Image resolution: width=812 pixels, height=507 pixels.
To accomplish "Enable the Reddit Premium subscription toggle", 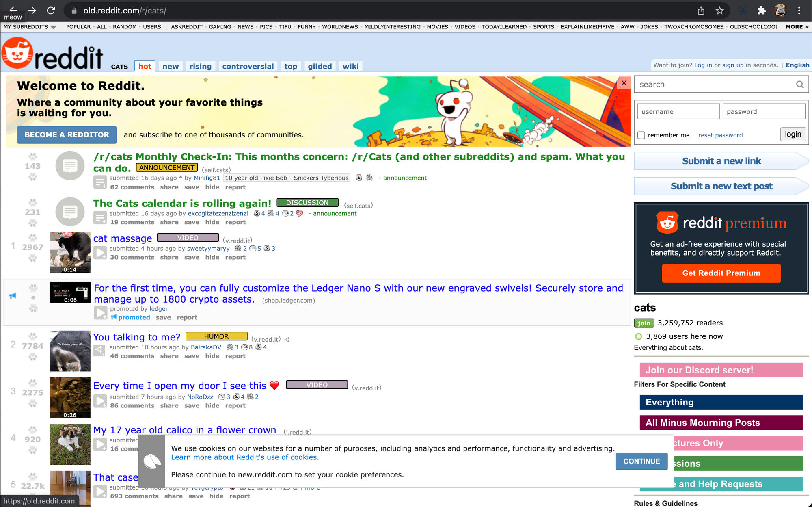I will tap(721, 273).
